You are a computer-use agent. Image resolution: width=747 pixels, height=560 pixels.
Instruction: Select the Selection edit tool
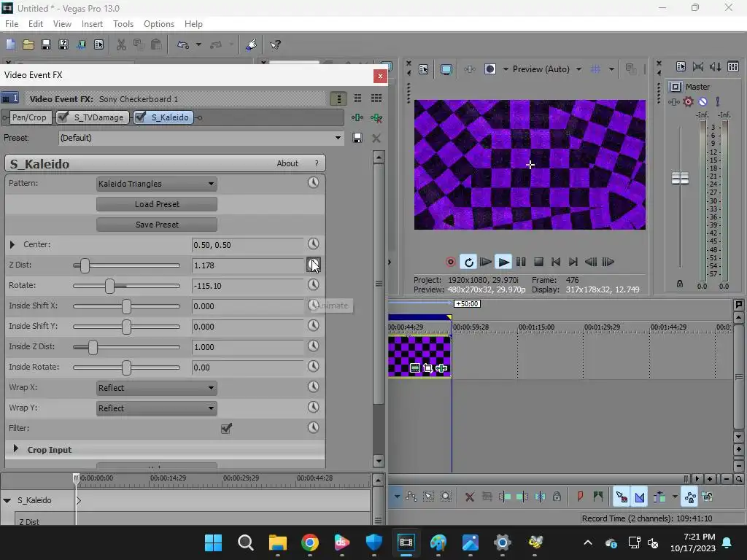(429, 497)
